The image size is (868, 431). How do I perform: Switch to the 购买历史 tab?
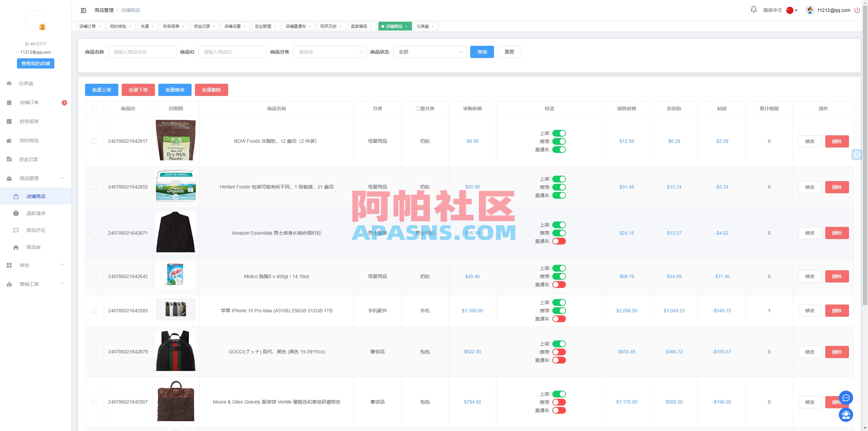point(329,26)
